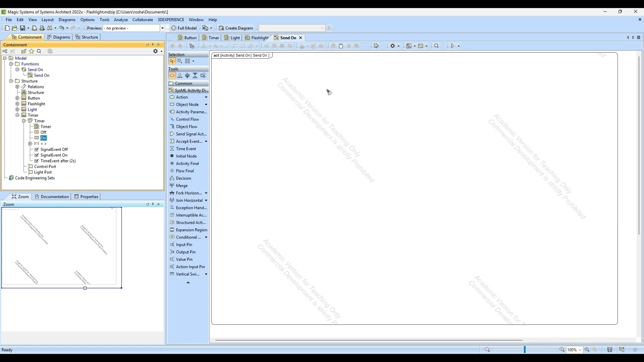The image size is (644, 362).
Task: Click the Open Project folder icon
Action: click(15, 28)
